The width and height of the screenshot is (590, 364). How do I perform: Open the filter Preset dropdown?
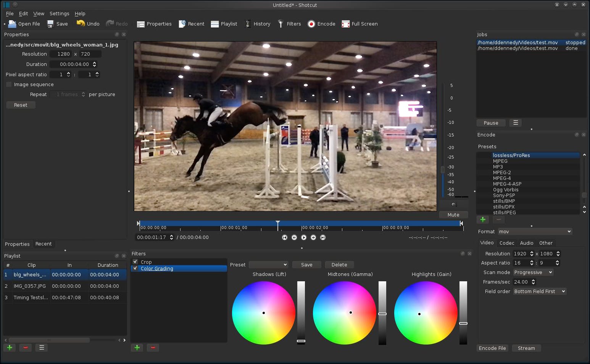click(x=268, y=265)
